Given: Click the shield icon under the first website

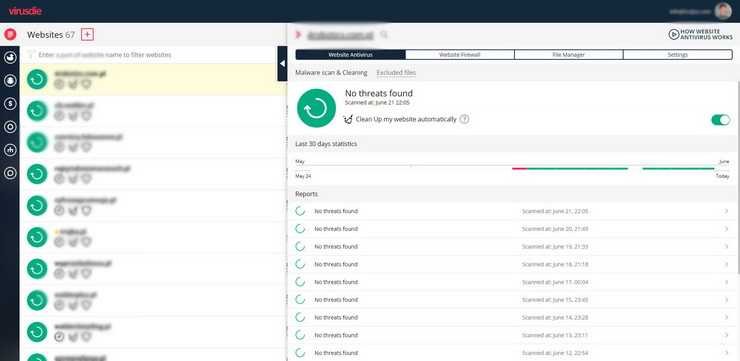Looking at the screenshot, I should [86, 84].
